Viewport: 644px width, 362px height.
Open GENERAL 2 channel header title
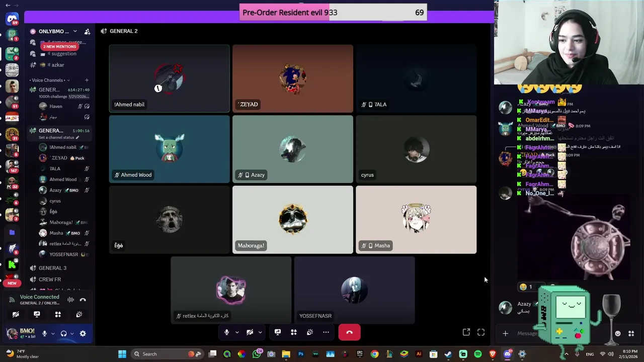[x=123, y=31]
